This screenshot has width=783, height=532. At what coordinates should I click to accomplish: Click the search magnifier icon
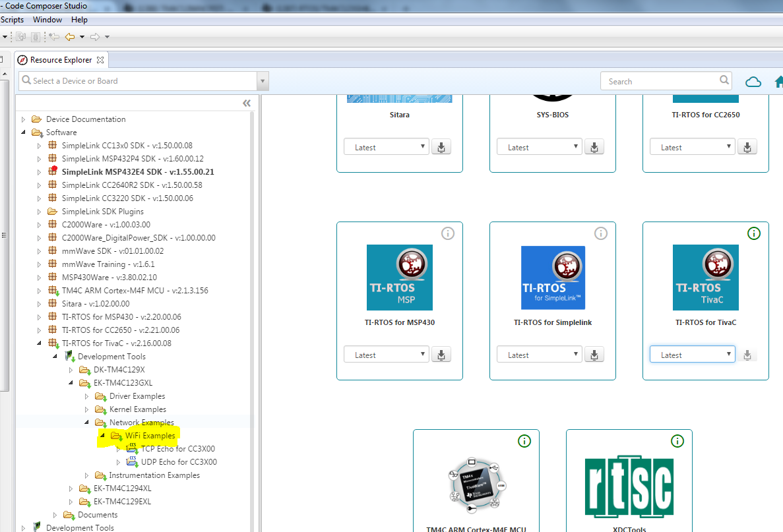tap(724, 80)
